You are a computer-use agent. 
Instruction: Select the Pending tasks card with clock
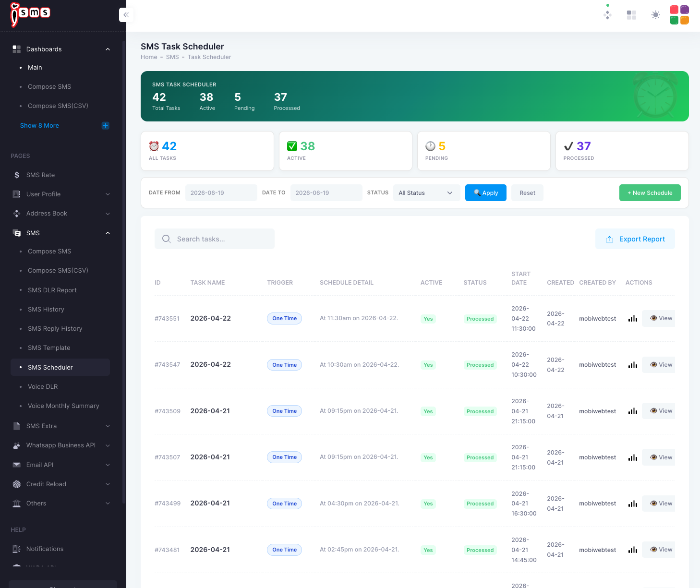pos(484,151)
